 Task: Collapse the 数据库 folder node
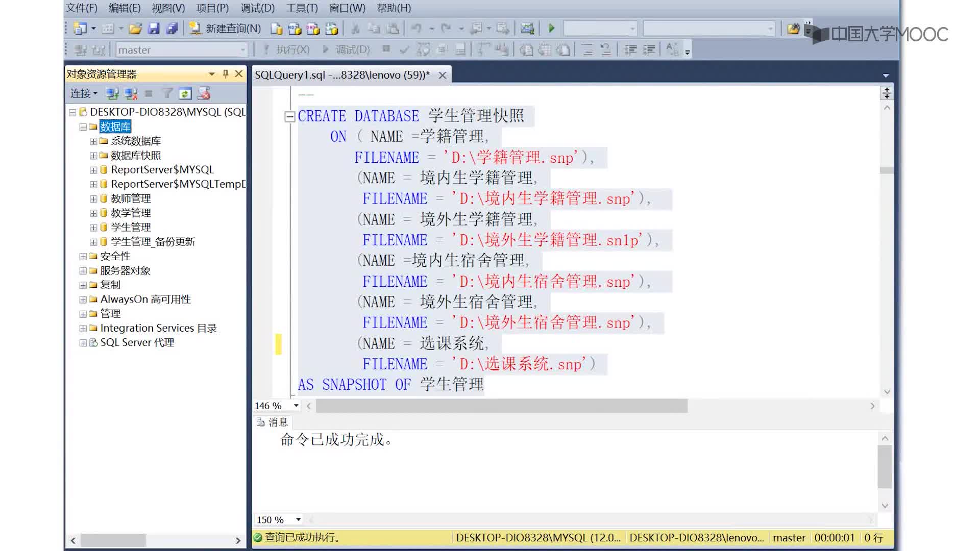click(x=83, y=127)
